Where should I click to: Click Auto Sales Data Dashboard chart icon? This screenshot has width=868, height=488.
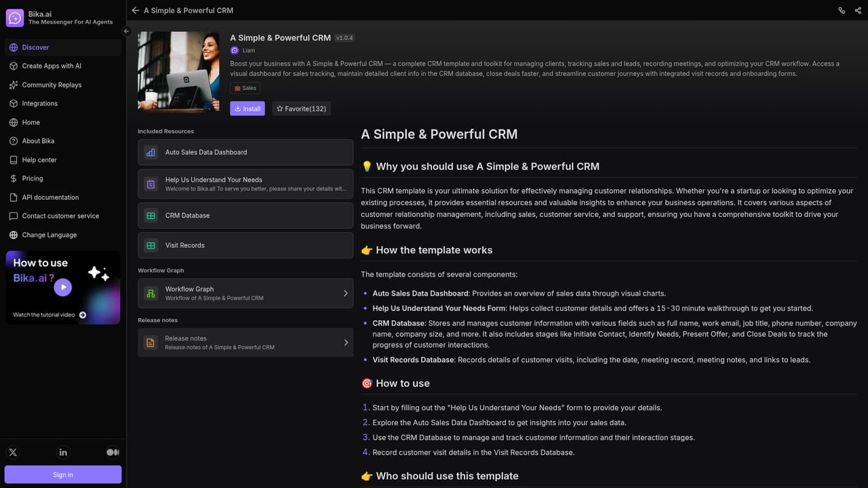point(151,152)
